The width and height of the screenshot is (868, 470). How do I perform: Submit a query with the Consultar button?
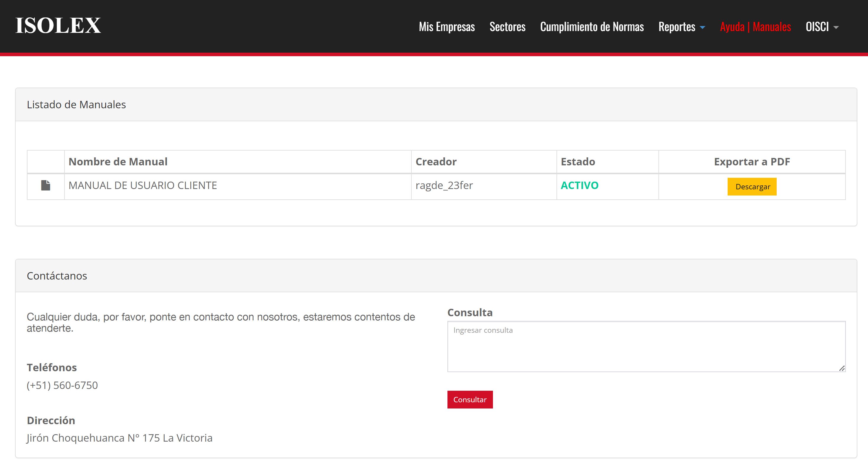pyautogui.click(x=470, y=400)
